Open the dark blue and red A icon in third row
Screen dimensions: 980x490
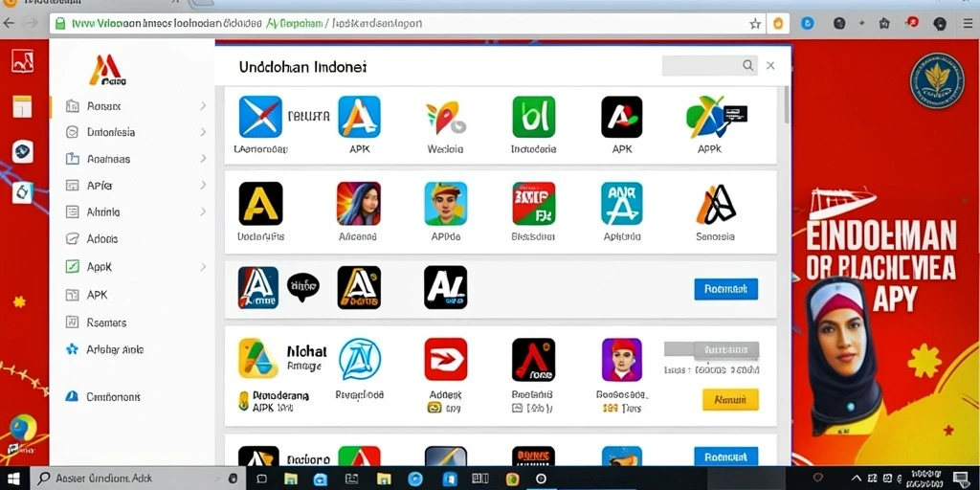258,287
